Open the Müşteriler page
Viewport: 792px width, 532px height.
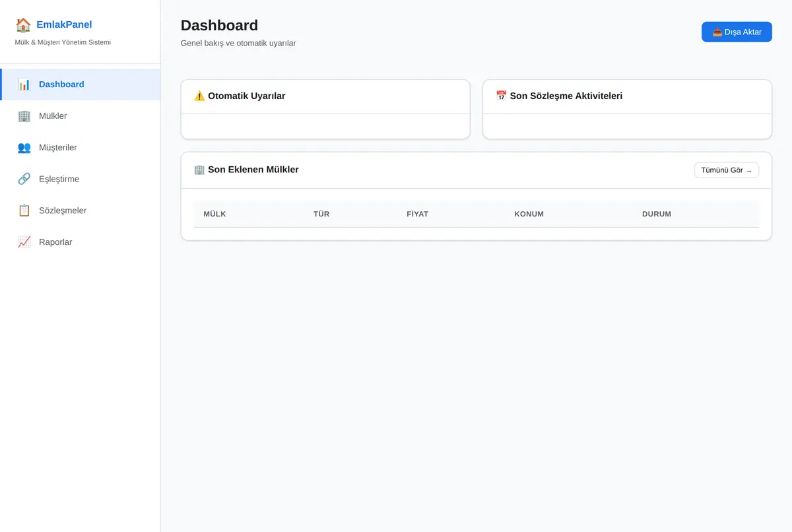pos(80,148)
